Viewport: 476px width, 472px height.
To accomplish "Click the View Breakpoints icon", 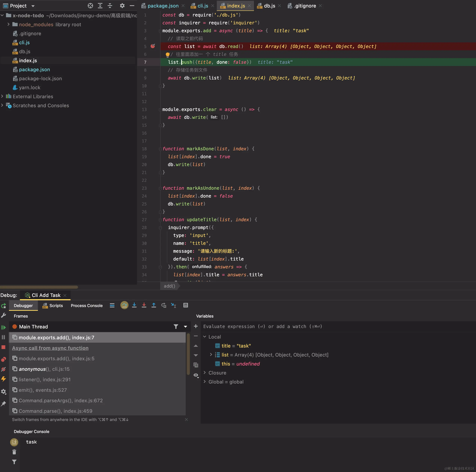I will 3,359.
